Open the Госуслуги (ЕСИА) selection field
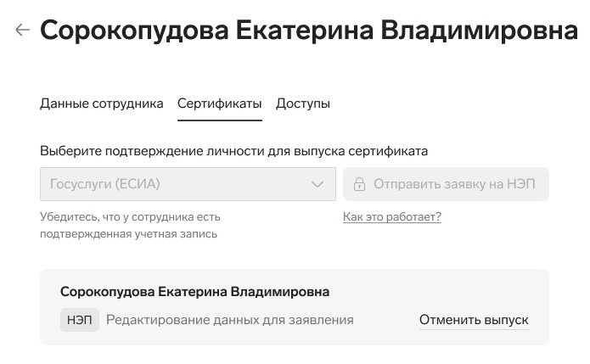The width and height of the screenshot is (590, 364). point(188,184)
